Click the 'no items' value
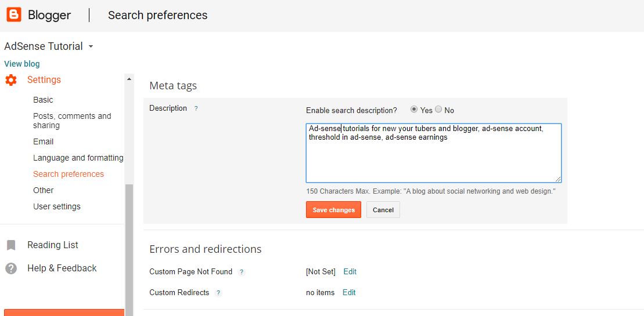This screenshot has height=316, width=644. click(321, 293)
